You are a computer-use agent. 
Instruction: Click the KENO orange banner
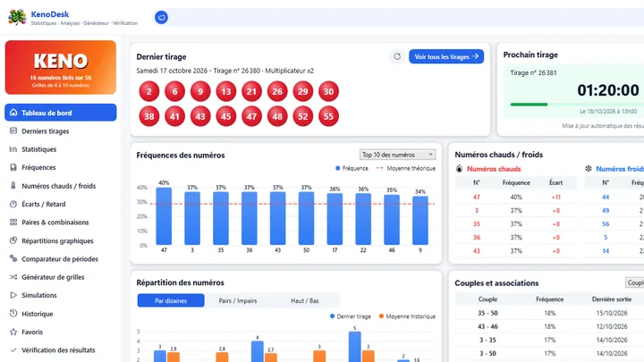point(61,67)
